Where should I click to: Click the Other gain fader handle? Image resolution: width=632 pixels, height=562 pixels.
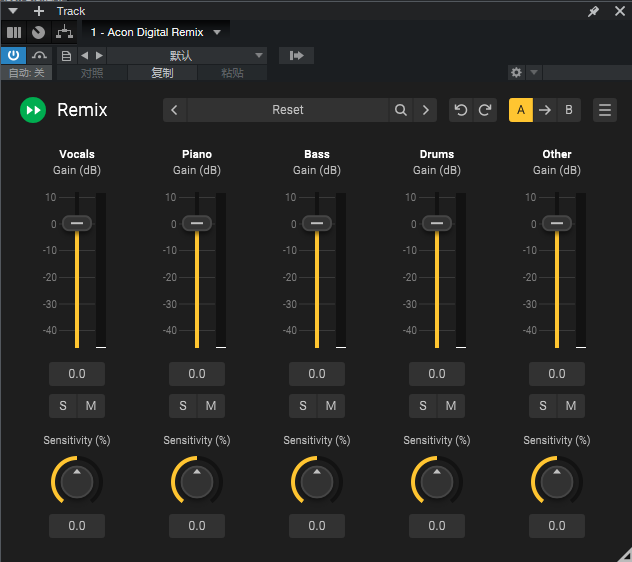(x=557, y=223)
